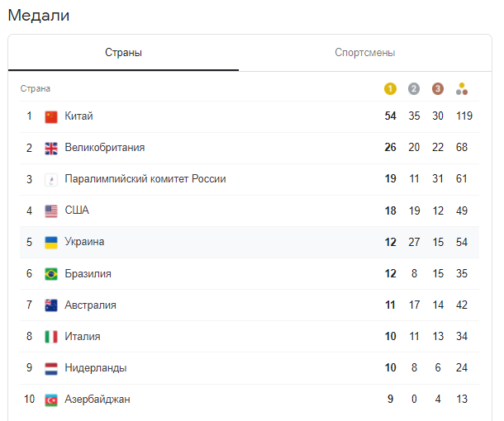This screenshot has width=504, height=421.
Task: Click the Netherlands flag icon
Action: pos(51,368)
